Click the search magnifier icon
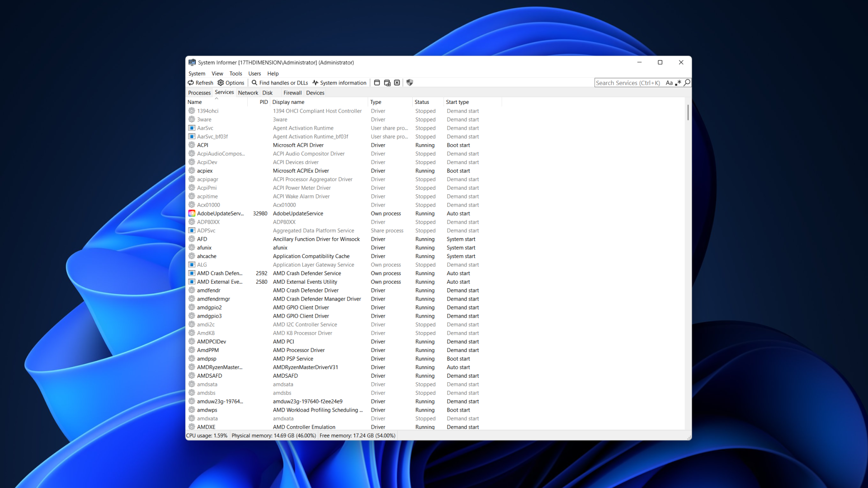Image resolution: width=868 pixels, height=488 pixels. coord(687,83)
